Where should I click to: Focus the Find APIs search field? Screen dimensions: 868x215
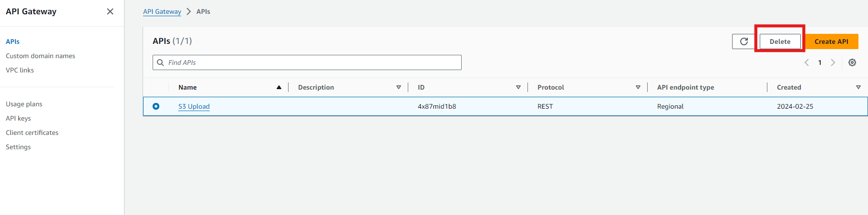pyautogui.click(x=310, y=62)
